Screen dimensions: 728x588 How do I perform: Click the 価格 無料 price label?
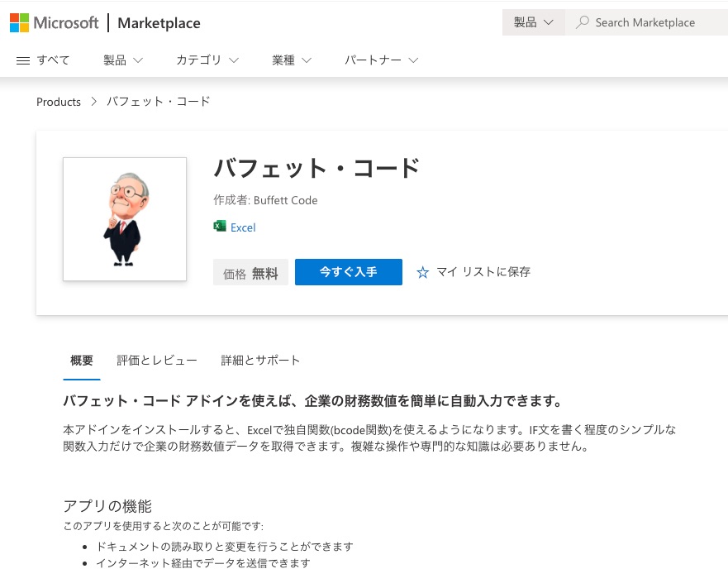250,272
